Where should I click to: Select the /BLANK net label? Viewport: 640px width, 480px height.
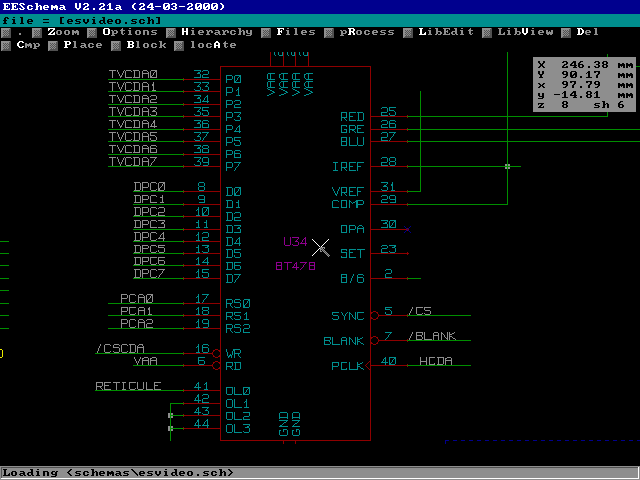click(x=432, y=336)
